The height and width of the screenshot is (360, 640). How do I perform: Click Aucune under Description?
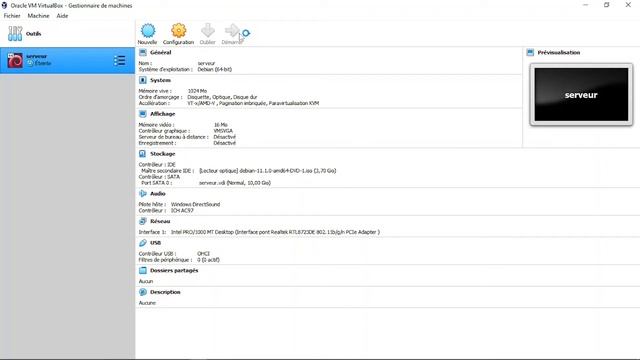pyautogui.click(x=147, y=303)
